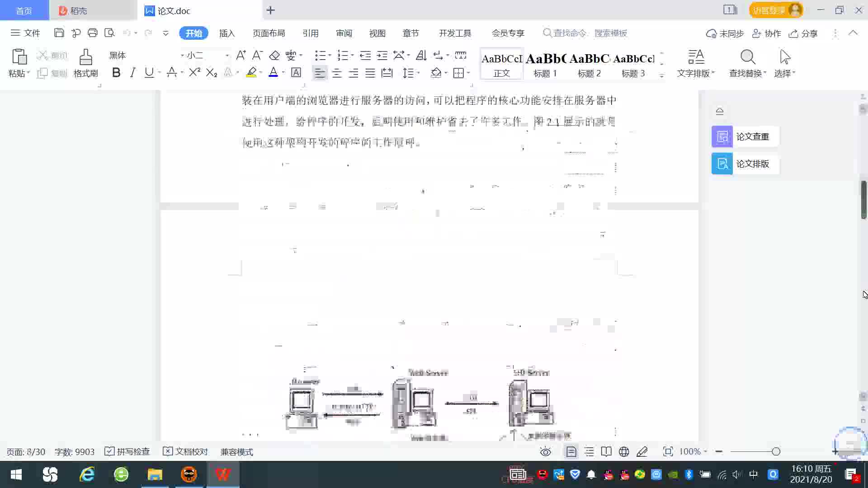The height and width of the screenshot is (488, 868).
Task: Switch to outline view in status bar
Action: pos(589,451)
